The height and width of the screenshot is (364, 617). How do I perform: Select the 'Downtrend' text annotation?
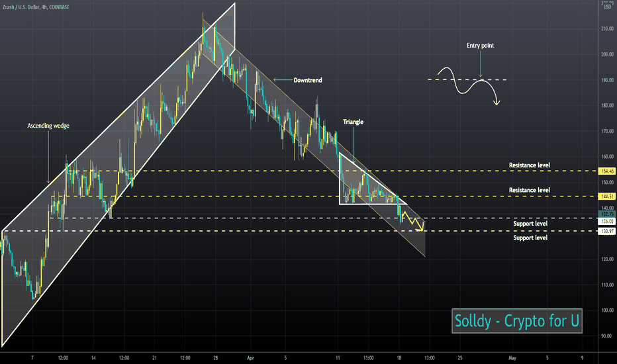click(x=308, y=80)
